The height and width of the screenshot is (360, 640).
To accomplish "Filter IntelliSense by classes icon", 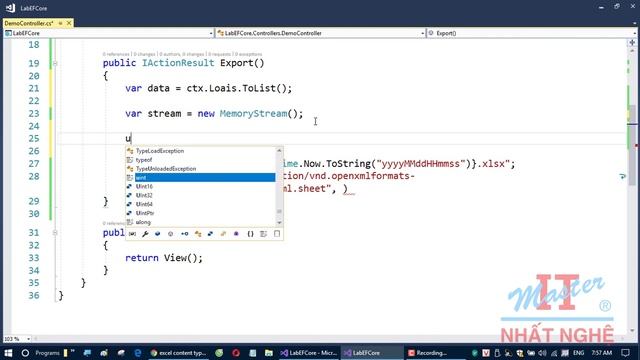I will tap(198, 234).
